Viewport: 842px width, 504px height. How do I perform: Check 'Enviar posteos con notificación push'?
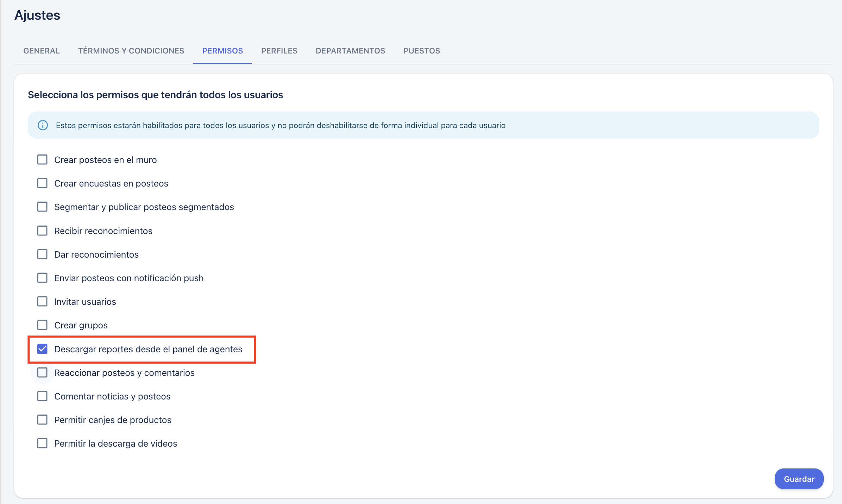click(42, 278)
